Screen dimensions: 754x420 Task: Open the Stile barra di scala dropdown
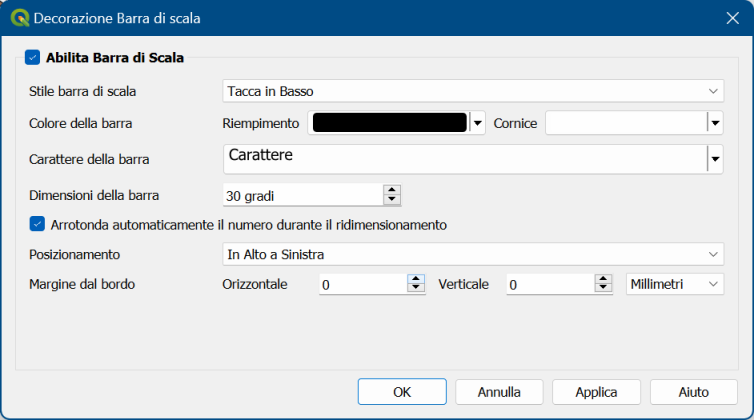(x=473, y=91)
